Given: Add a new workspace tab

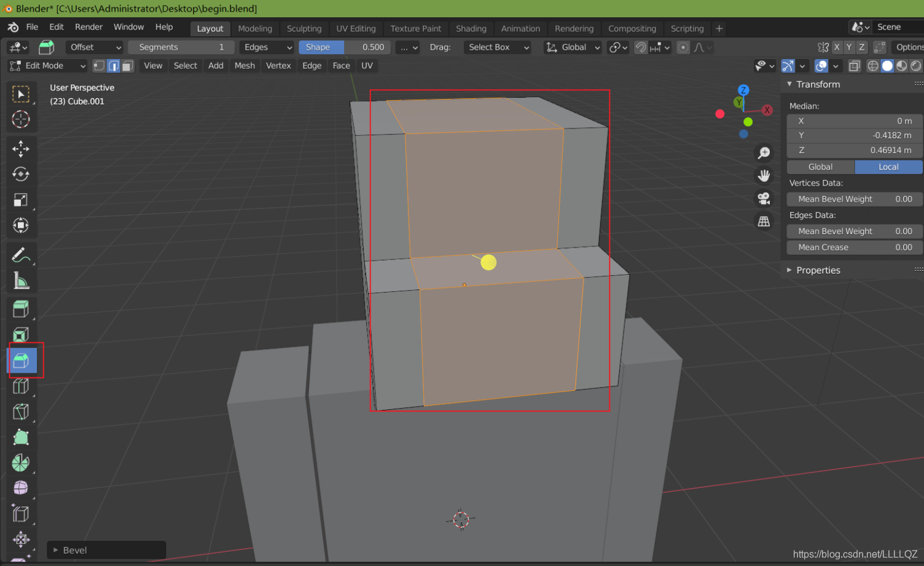Looking at the screenshot, I should click(x=719, y=28).
